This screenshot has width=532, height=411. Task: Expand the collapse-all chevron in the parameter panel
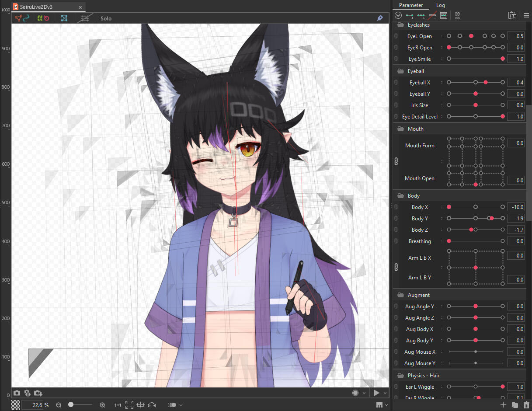pos(398,15)
